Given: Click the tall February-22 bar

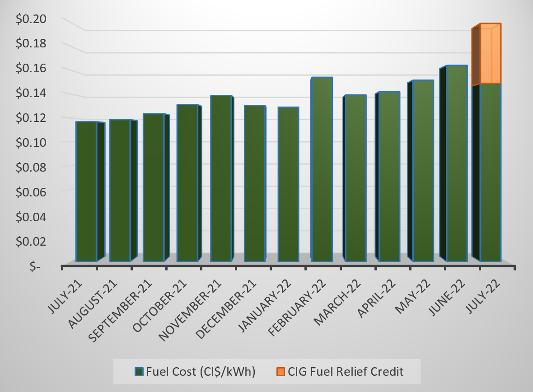Looking at the screenshot, I should coord(322,169).
